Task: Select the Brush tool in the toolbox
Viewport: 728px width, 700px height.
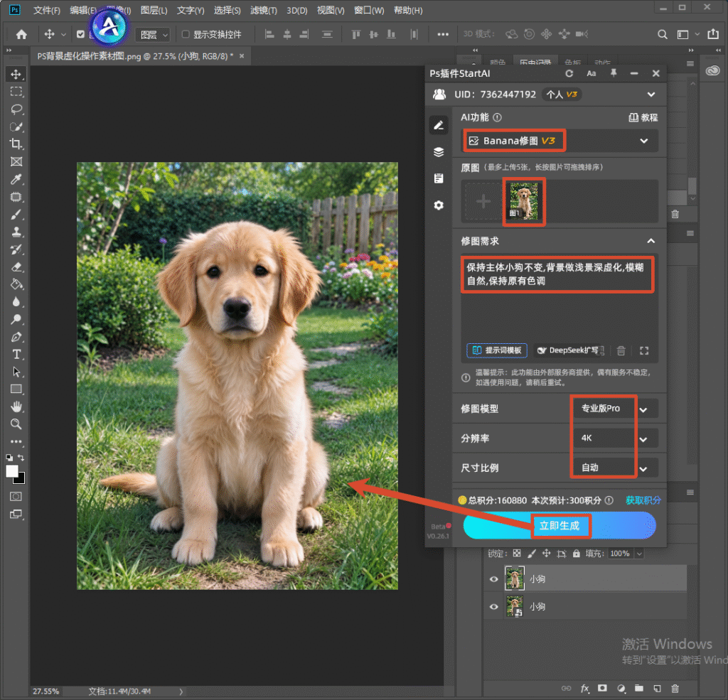Action: pyautogui.click(x=16, y=215)
